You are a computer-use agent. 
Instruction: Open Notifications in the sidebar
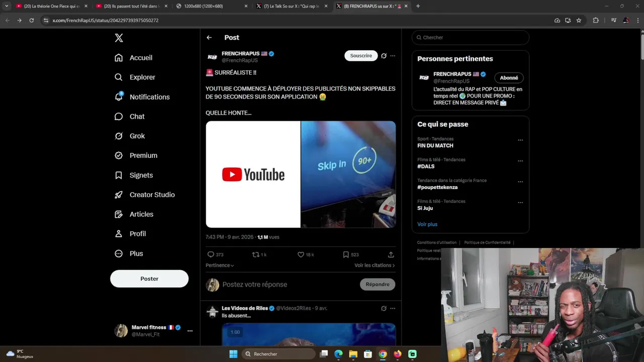142,97
